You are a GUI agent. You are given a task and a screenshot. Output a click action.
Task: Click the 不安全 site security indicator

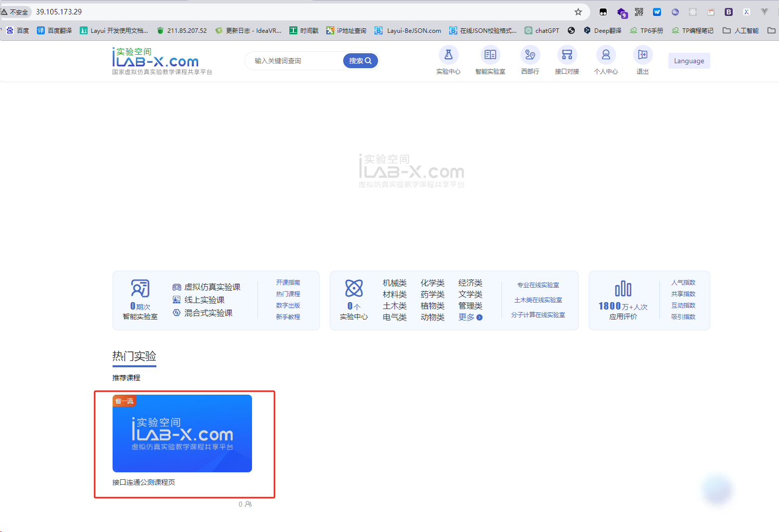(15, 12)
